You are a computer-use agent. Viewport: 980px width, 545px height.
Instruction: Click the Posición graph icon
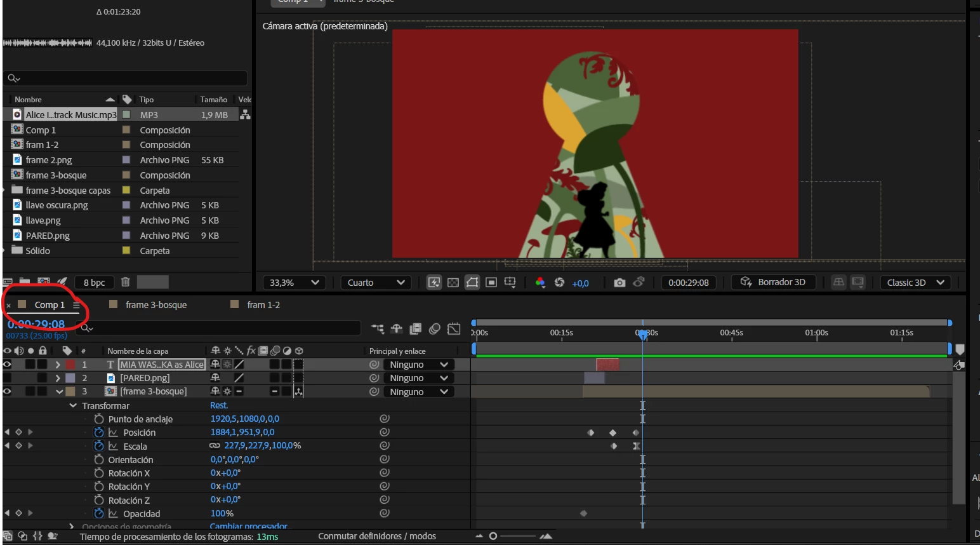coord(113,432)
